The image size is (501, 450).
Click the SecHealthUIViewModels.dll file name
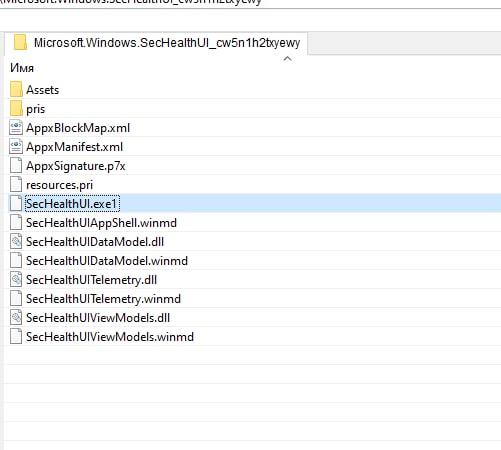pos(98,318)
